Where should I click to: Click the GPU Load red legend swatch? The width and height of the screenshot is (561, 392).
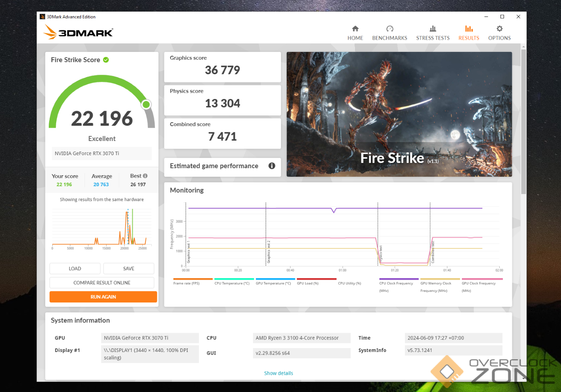[x=316, y=279]
